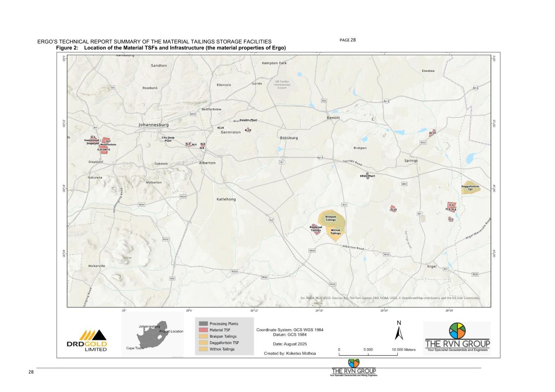555x392 pixels.
Task: Select the Processing Plants legend swatch
Action: [x=203, y=324]
